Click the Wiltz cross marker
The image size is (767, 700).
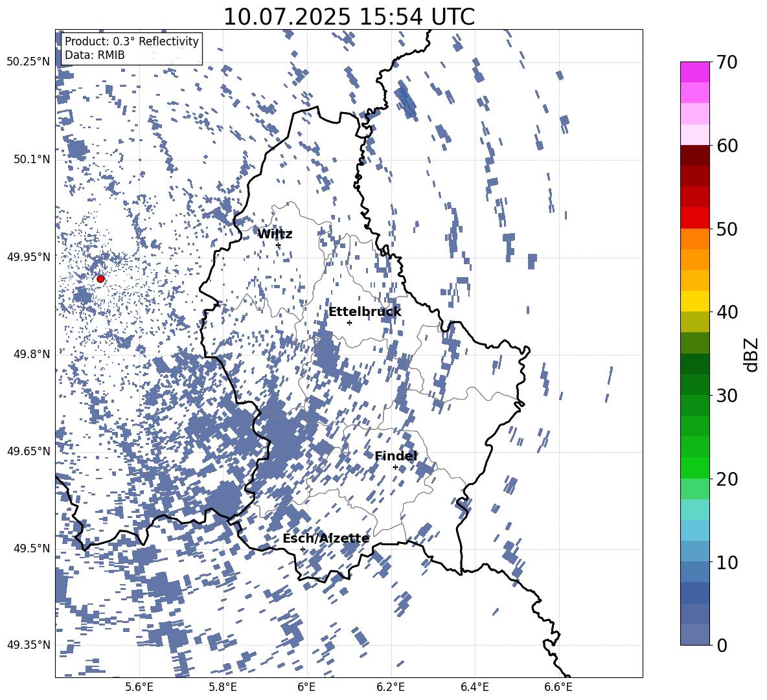(x=279, y=245)
